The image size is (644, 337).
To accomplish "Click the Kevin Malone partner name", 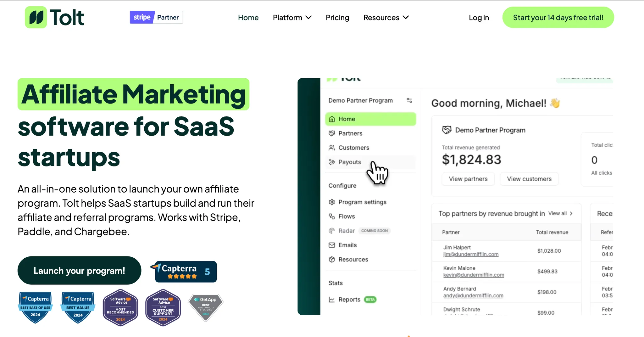I will pyautogui.click(x=459, y=268).
